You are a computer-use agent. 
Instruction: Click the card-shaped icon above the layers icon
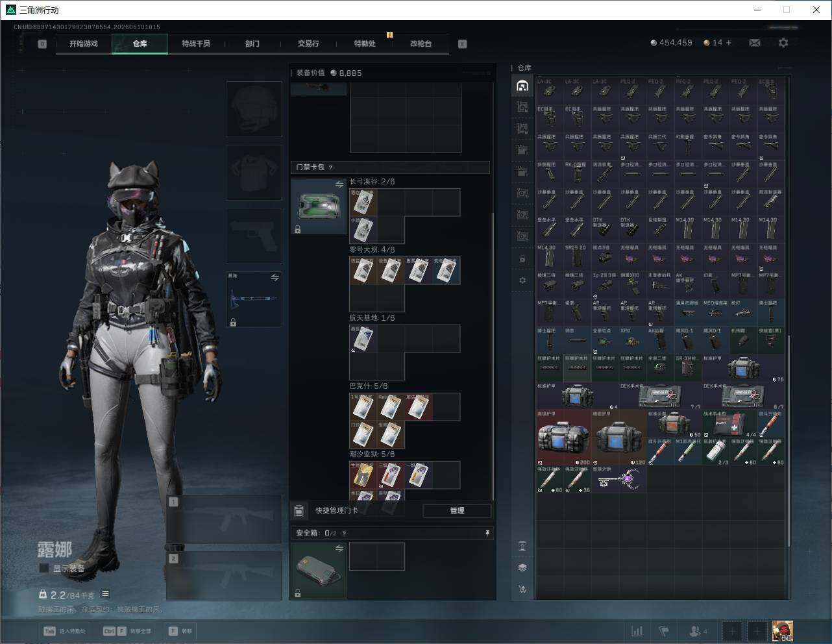[522, 546]
